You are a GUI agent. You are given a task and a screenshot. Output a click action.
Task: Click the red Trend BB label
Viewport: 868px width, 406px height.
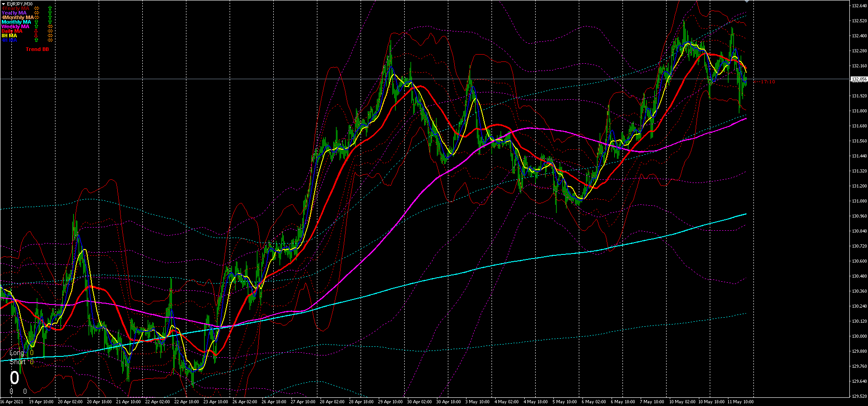(x=37, y=49)
